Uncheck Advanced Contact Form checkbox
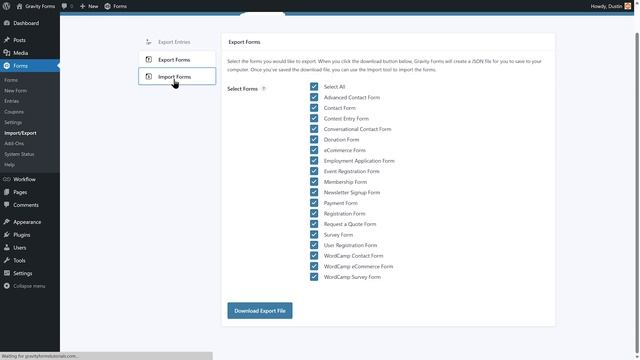Screen dimensions: 640x360 (314, 97)
